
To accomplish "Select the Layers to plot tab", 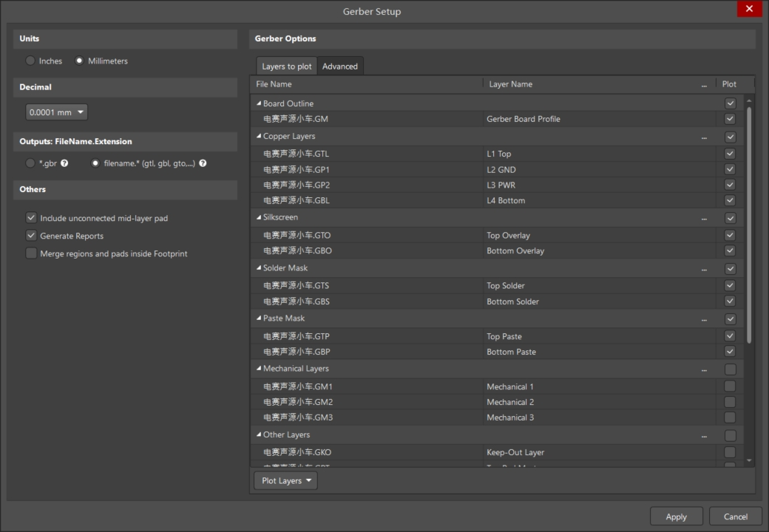I will (287, 66).
